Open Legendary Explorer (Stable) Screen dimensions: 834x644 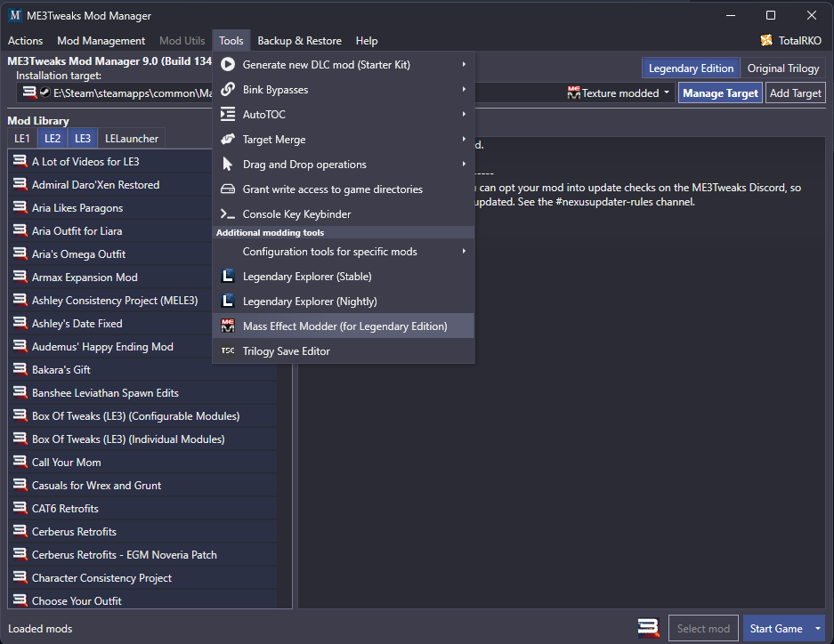pyautogui.click(x=343, y=277)
